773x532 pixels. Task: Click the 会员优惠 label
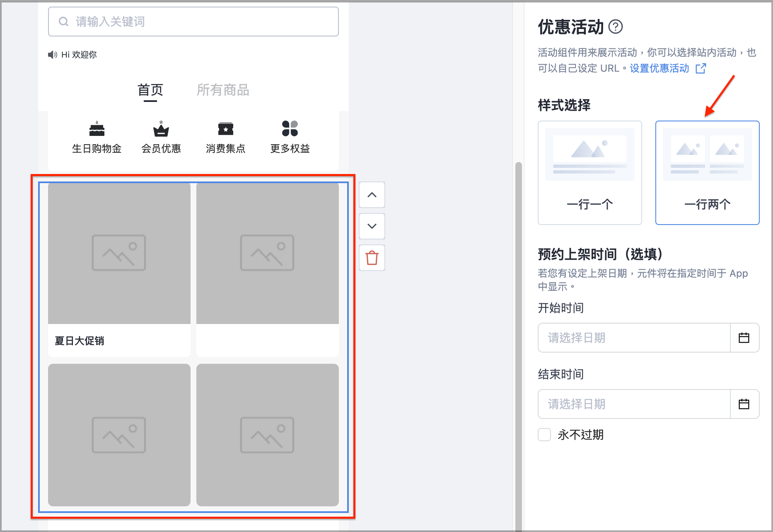click(161, 148)
